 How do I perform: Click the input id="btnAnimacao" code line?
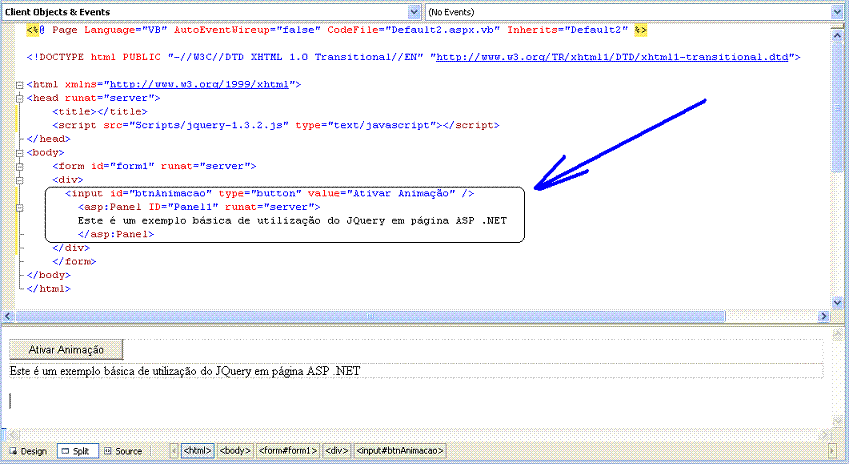270,194
